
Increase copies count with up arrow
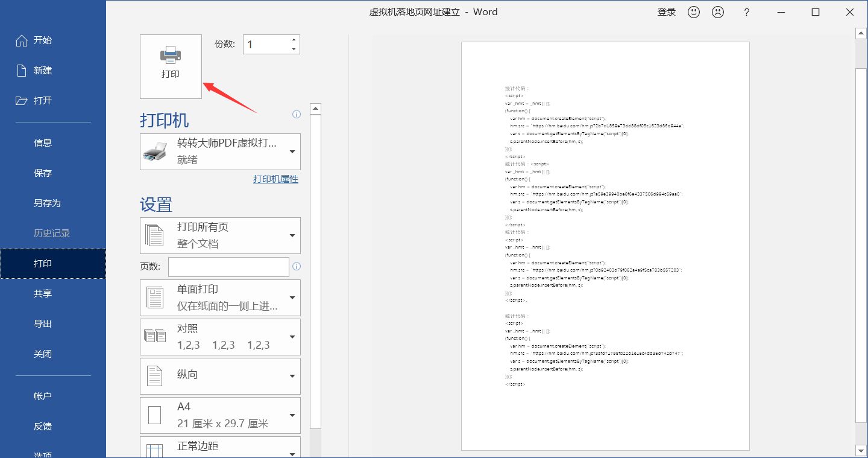pos(294,40)
